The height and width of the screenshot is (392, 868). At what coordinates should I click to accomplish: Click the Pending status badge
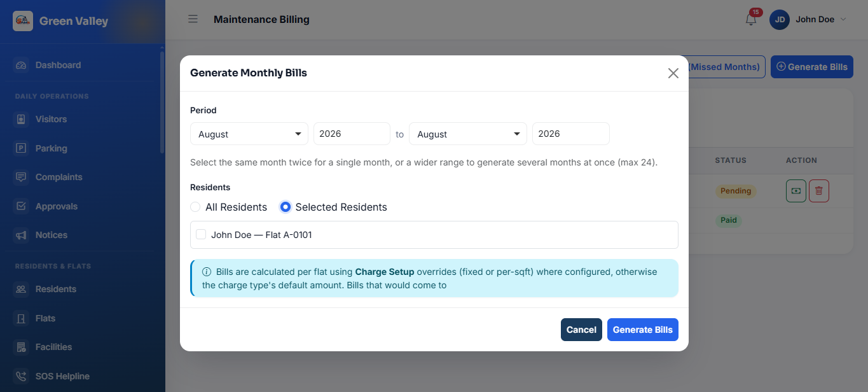tap(736, 191)
